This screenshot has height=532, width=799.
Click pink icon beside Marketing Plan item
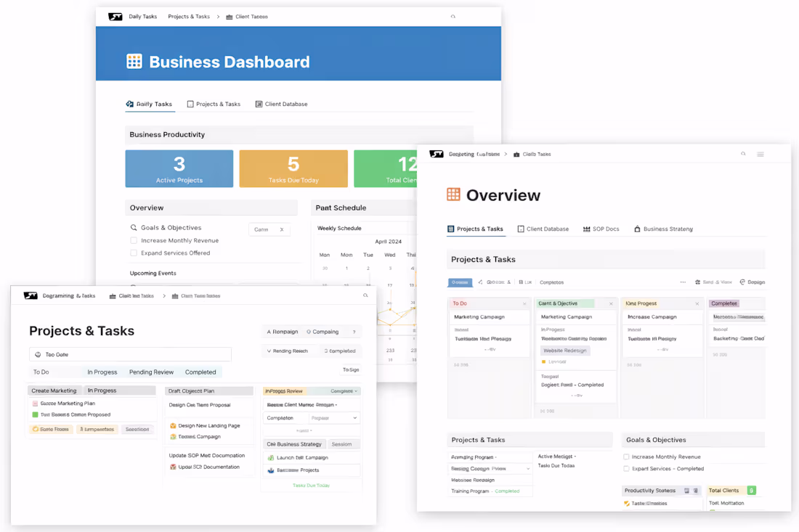[35, 404]
